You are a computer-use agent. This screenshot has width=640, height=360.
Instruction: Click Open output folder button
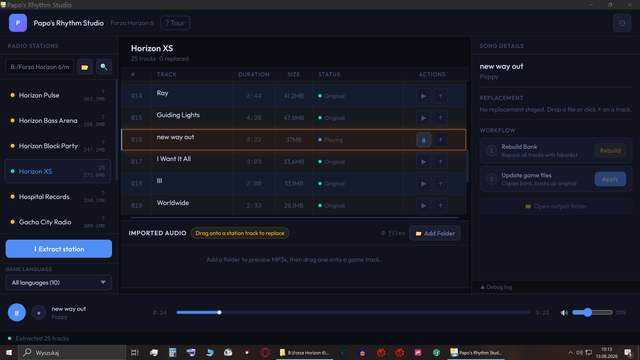pyautogui.click(x=556, y=207)
